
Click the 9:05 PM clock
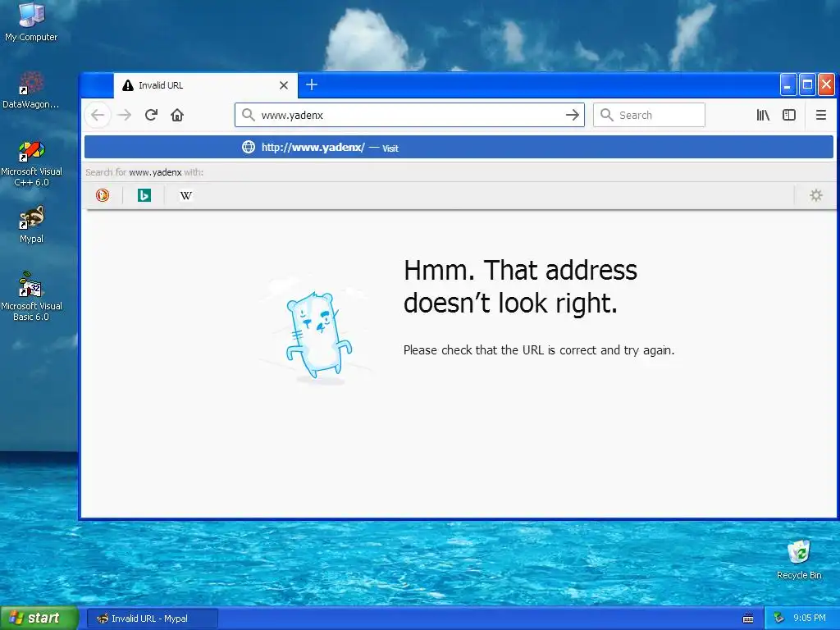pyautogui.click(x=810, y=618)
